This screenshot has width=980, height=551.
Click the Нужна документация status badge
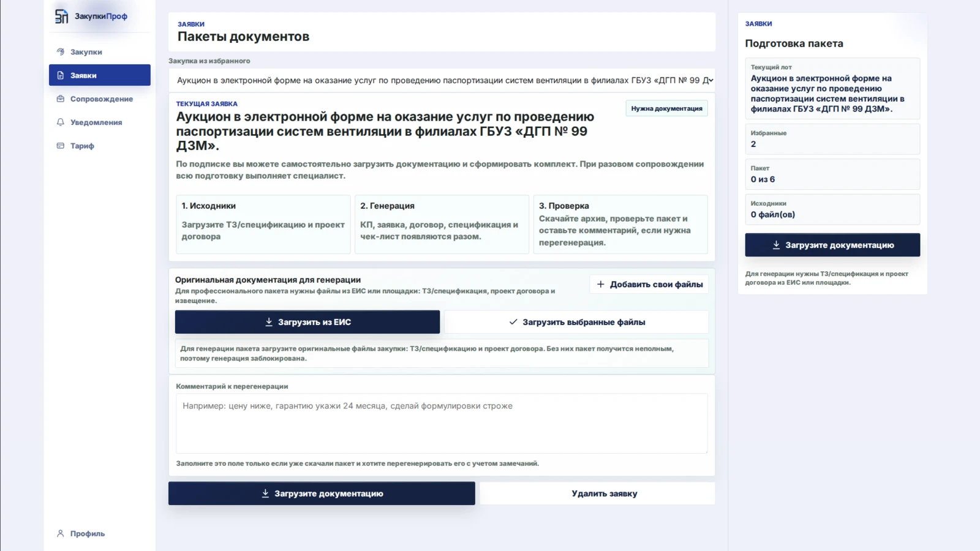point(666,108)
